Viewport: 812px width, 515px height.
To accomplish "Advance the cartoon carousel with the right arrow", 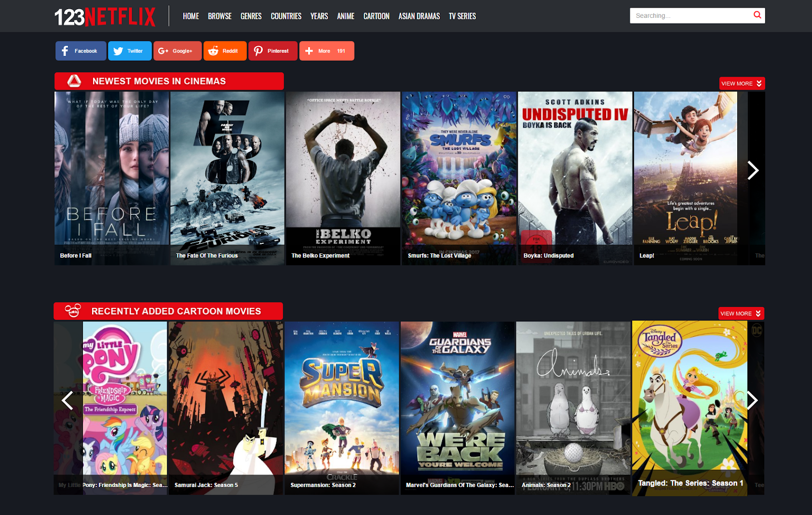I will [753, 400].
